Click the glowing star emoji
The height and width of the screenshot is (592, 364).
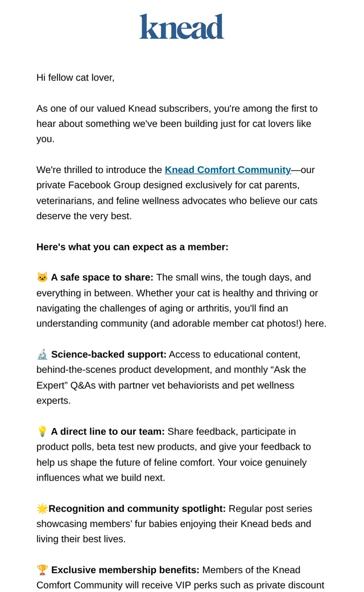[42, 508]
